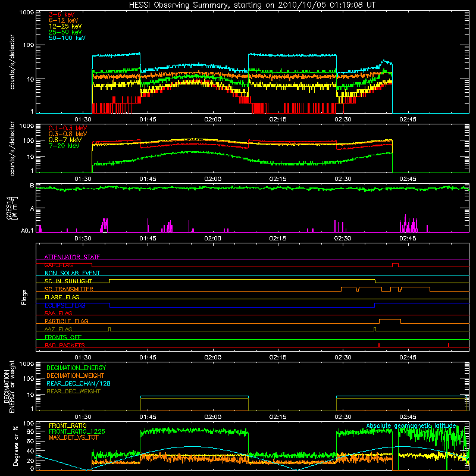Image resolution: width=476 pixels, height=476 pixels.
Task: Select the B tick label in GOES panel
Action: coord(32,186)
